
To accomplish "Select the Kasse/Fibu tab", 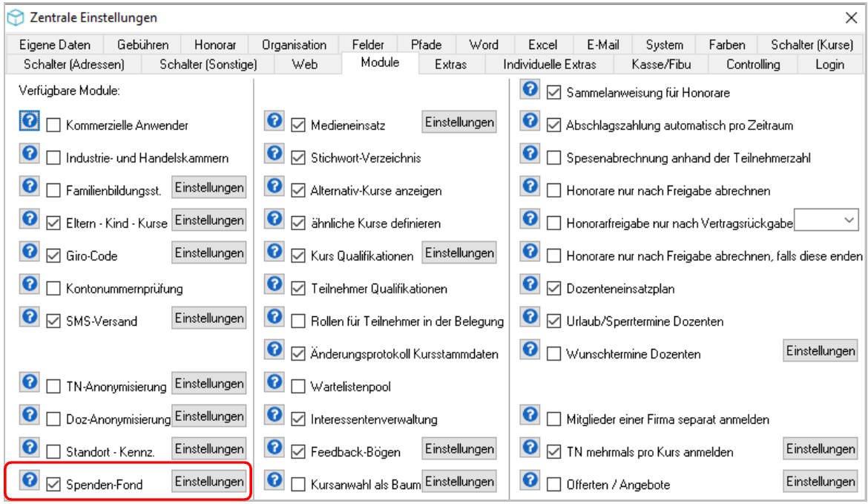I will 661,65.
